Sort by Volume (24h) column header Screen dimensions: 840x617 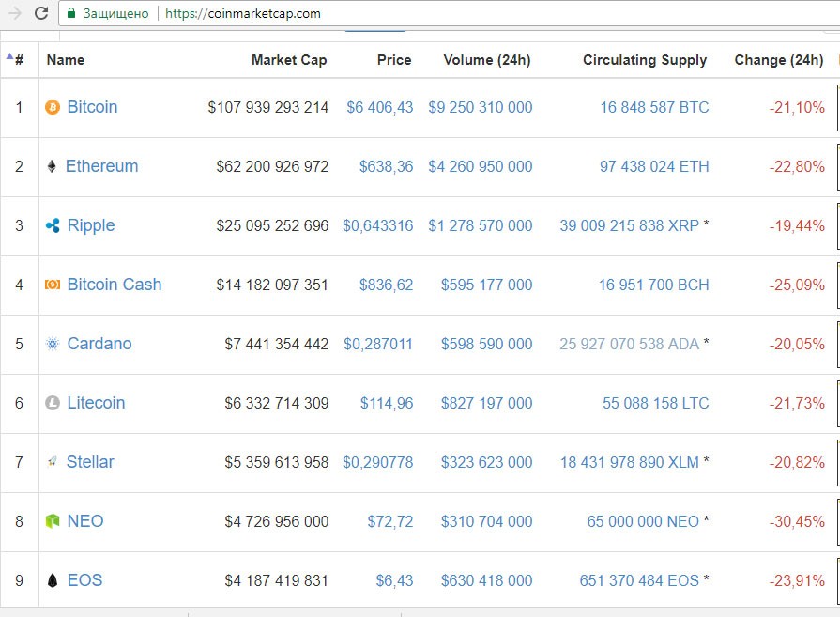[487, 60]
